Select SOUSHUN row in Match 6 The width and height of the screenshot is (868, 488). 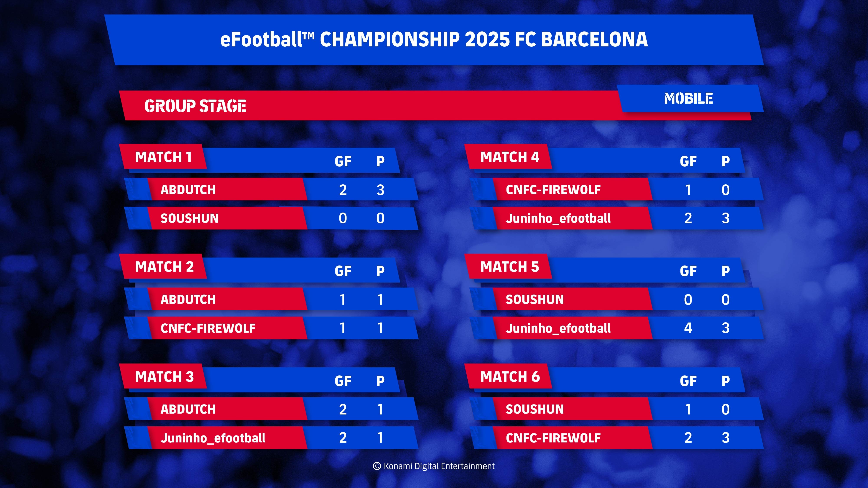(617, 409)
